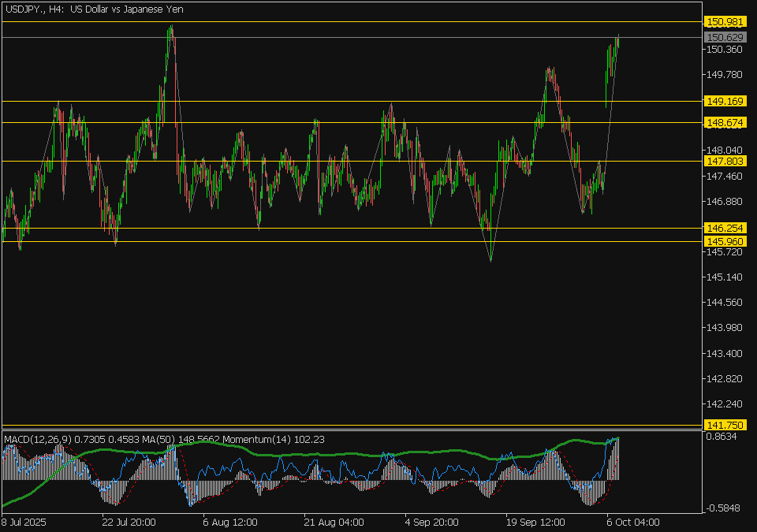
Task: Click the 21 Aug 04:00 time label
Action: (x=334, y=522)
